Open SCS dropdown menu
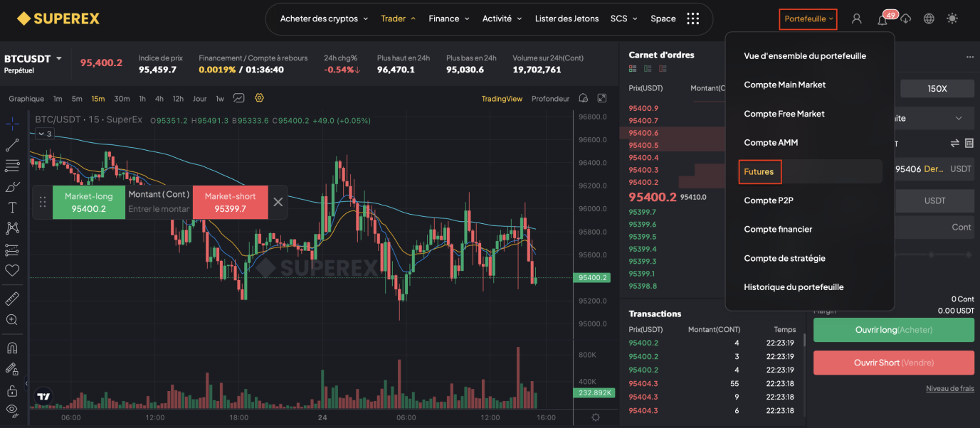Image resolution: width=980 pixels, height=428 pixels. 624,18
